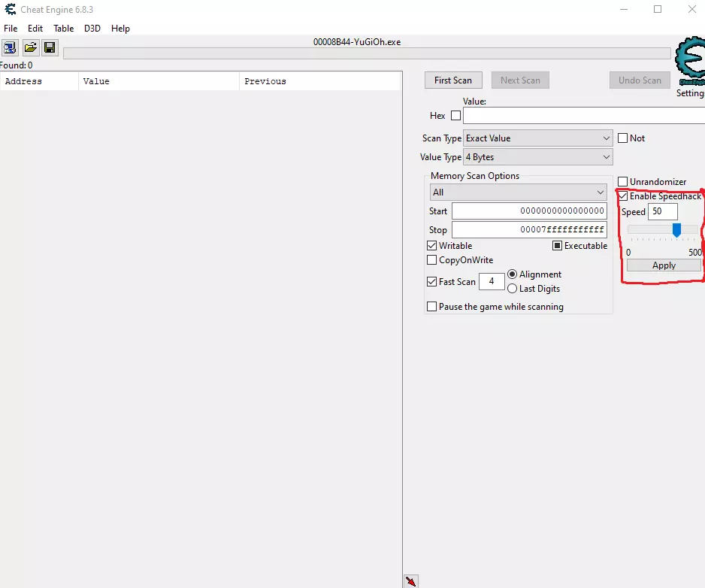Screen dimensions: 705x588
Task: Click the scan progress bar
Action: pyautogui.click(x=367, y=53)
